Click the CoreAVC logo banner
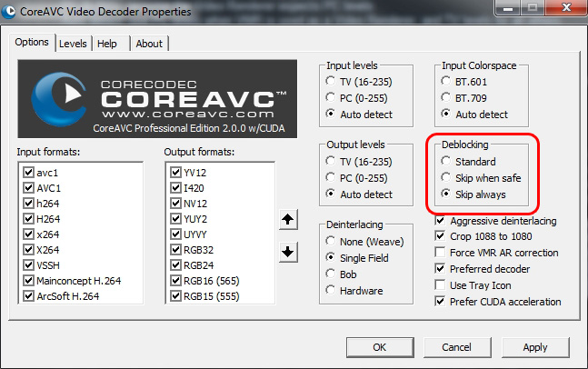 point(157,99)
